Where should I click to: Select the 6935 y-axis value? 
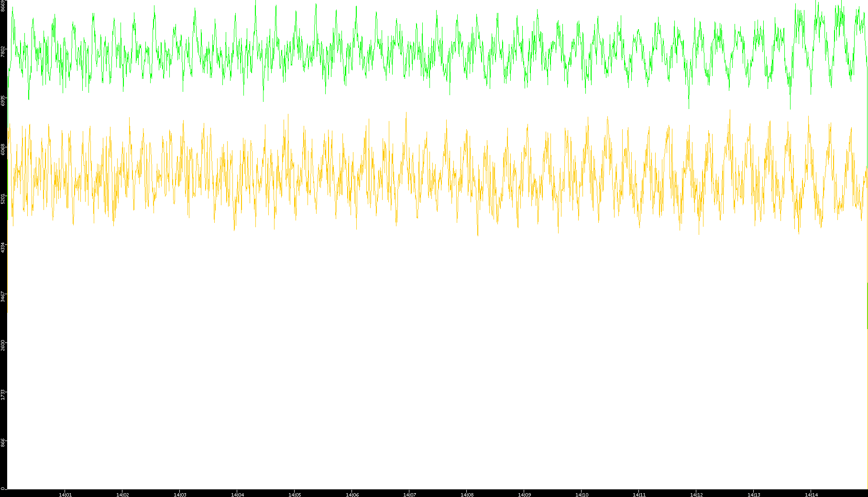pos(3,100)
